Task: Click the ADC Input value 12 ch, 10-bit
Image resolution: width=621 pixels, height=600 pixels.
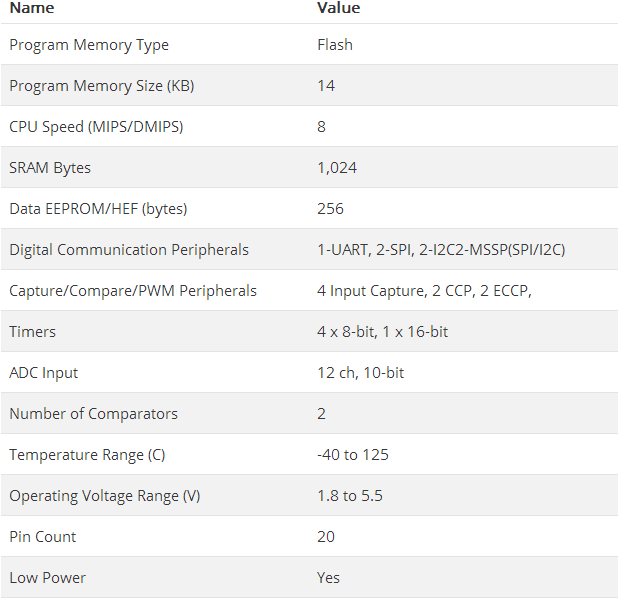Action: tap(361, 373)
